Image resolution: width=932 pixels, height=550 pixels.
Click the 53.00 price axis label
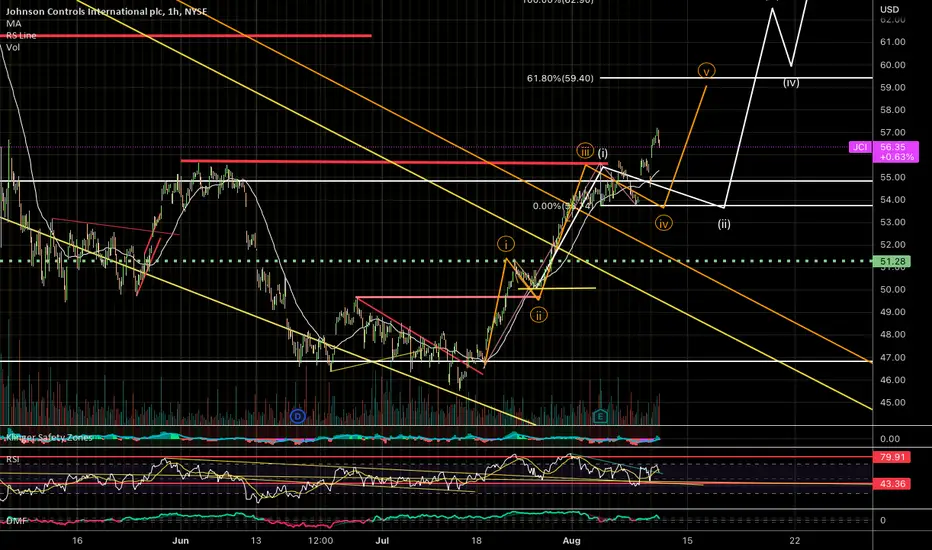tap(892, 222)
